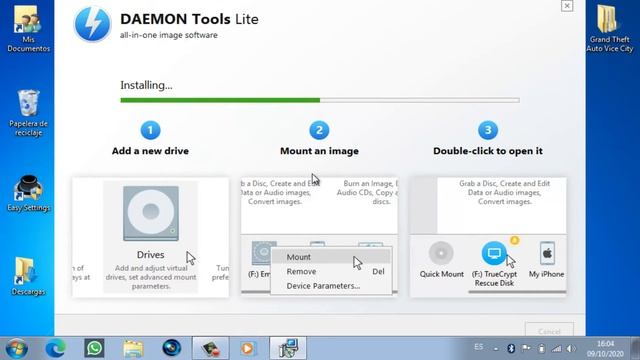Viewport: 640px width, 360px height.
Task: Click the Drives label text
Action: 151,255
